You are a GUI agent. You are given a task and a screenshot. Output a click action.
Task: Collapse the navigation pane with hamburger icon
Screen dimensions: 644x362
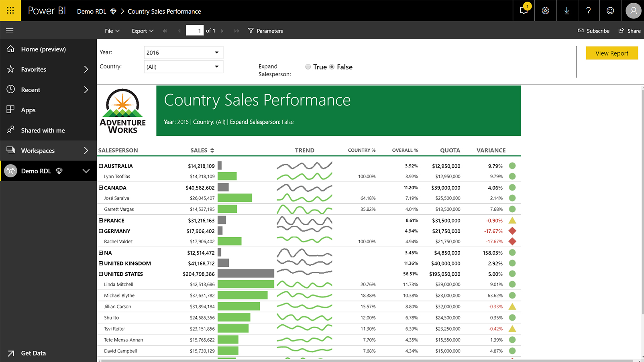10,30
